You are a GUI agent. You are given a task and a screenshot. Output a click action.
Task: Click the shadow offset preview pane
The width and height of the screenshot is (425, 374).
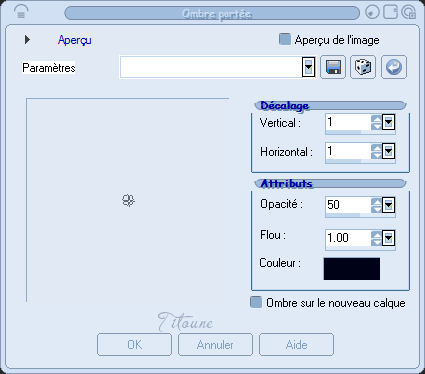coord(128,200)
